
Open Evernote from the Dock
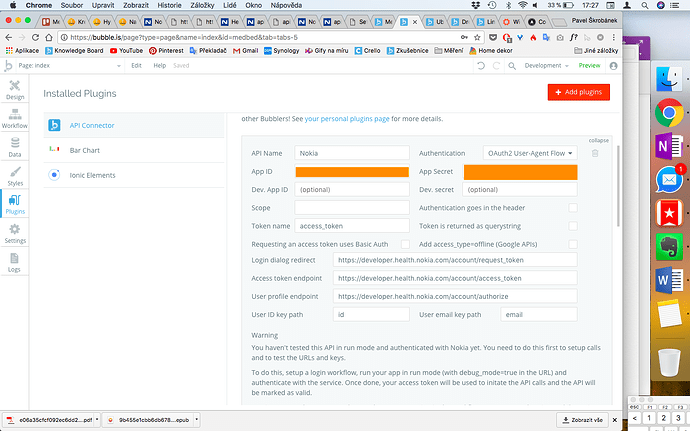pos(669,247)
